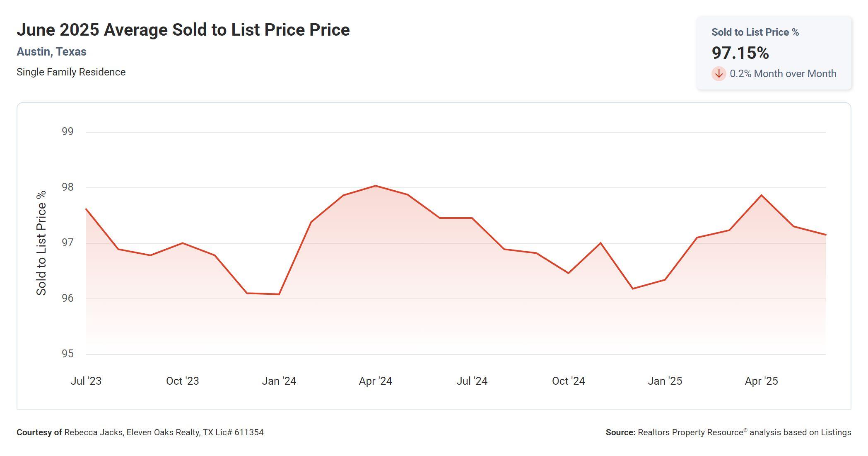
Task: Click the "Oct '23" x-axis label
Action: (182, 381)
